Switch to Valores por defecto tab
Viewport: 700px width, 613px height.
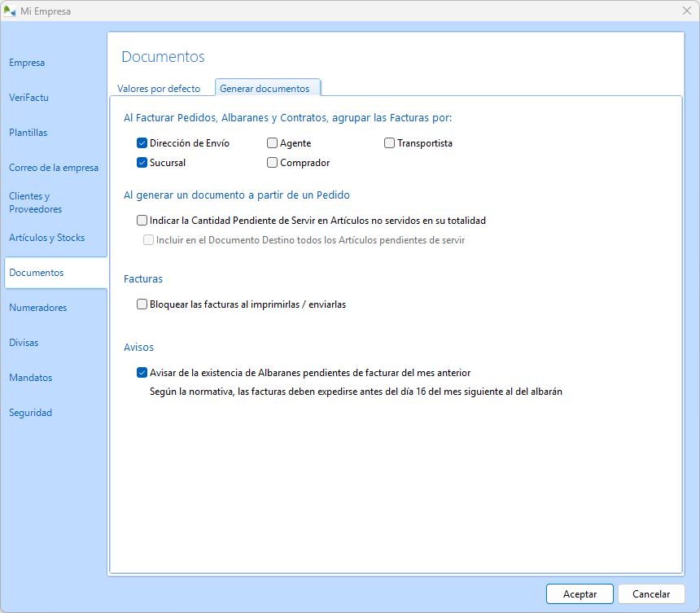tap(159, 89)
